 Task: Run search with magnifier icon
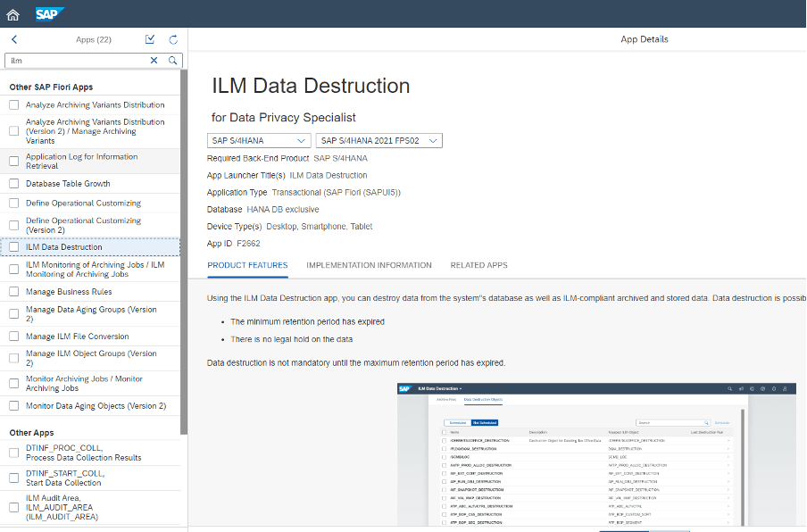tap(172, 60)
